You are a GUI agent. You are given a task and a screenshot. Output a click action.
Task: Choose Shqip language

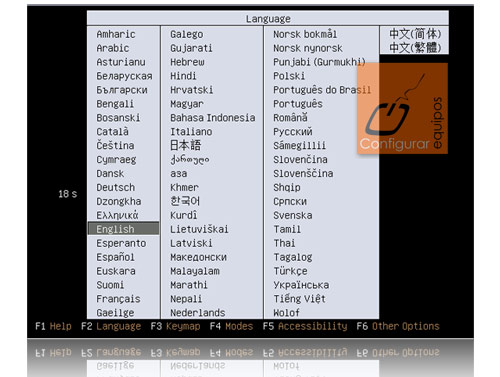click(287, 188)
